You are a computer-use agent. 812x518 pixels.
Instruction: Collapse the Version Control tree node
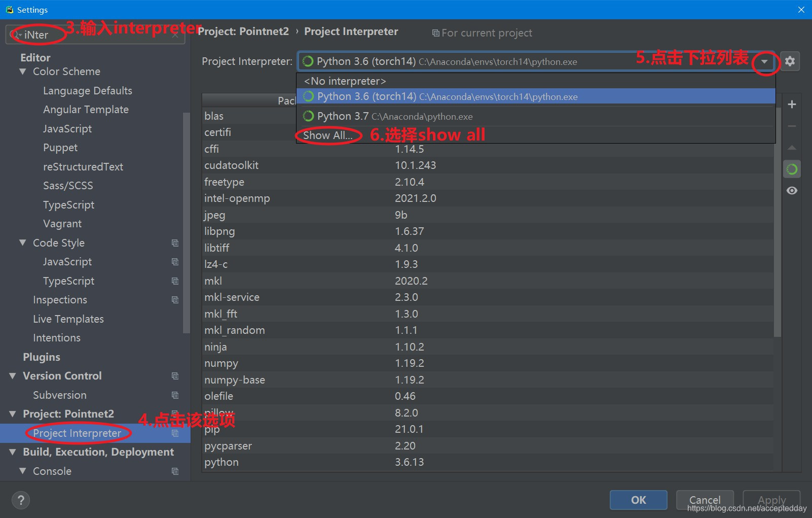[13, 376]
